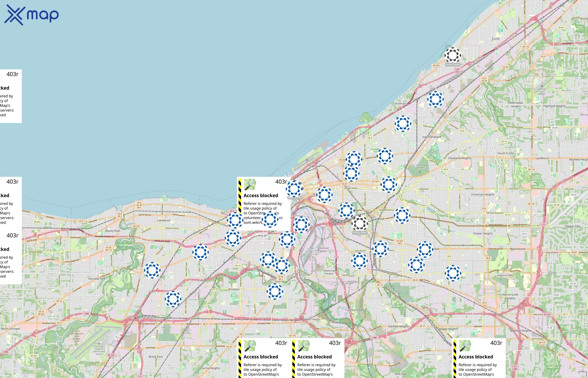Click Access blocked tile above Parma Heights
The height and width of the screenshot is (378, 588).
coord(264,358)
